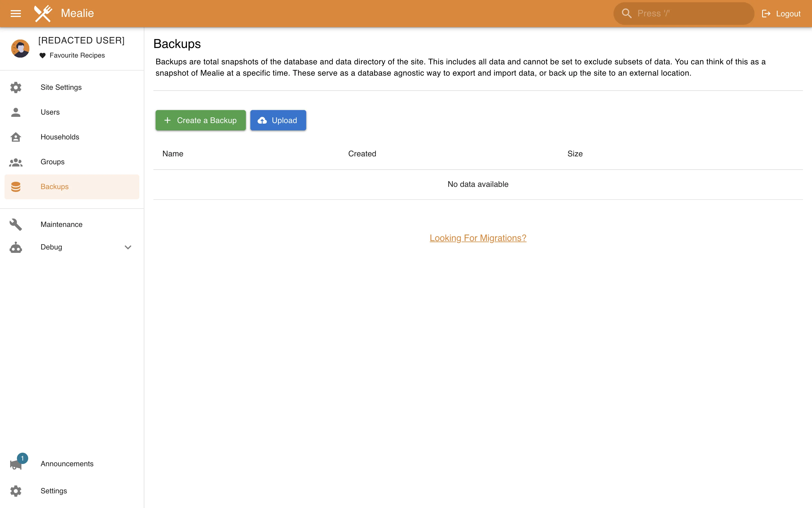Viewport: 812px width, 508px height.
Task: Click the Mealie fork and knife logo
Action: click(43, 14)
